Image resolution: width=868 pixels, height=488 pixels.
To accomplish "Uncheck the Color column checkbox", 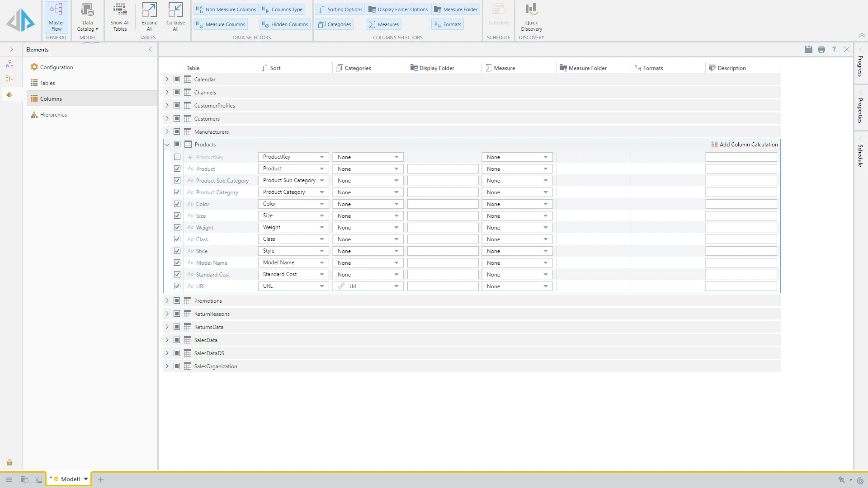I will 177,204.
